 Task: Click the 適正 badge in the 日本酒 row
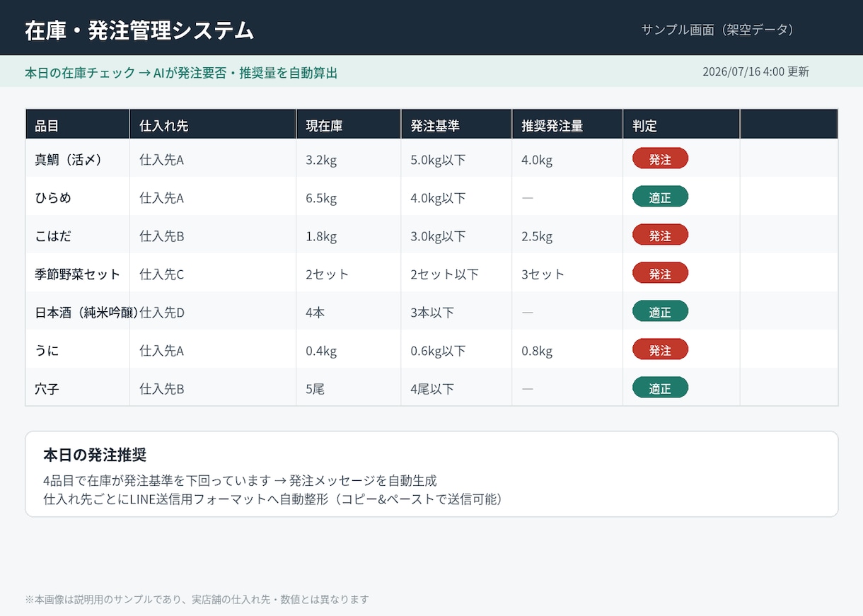tap(660, 311)
